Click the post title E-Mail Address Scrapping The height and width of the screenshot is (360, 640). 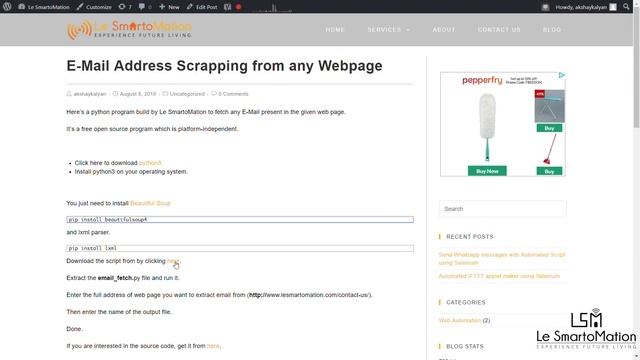click(224, 66)
